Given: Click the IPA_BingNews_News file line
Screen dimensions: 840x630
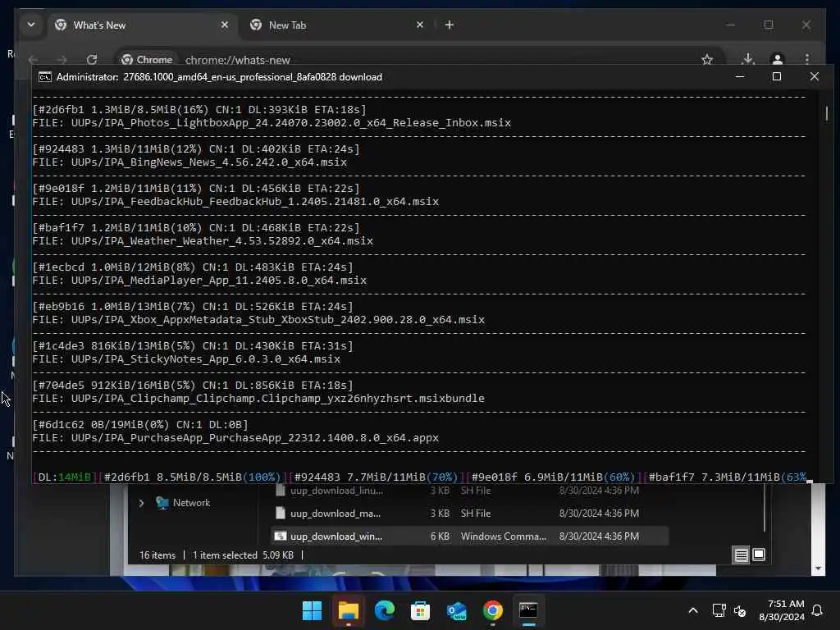Looking at the screenshot, I should click(189, 162).
